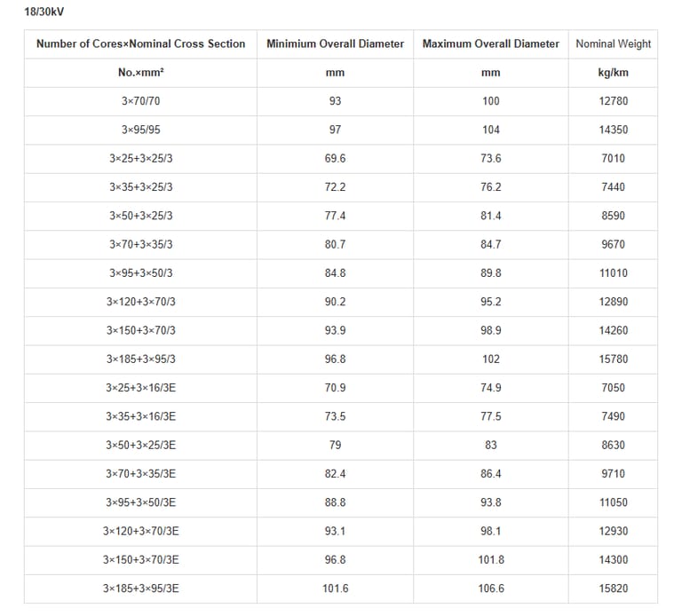Select the 3×70/70 row label
The width and height of the screenshot is (682, 616).
pos(140,101)
